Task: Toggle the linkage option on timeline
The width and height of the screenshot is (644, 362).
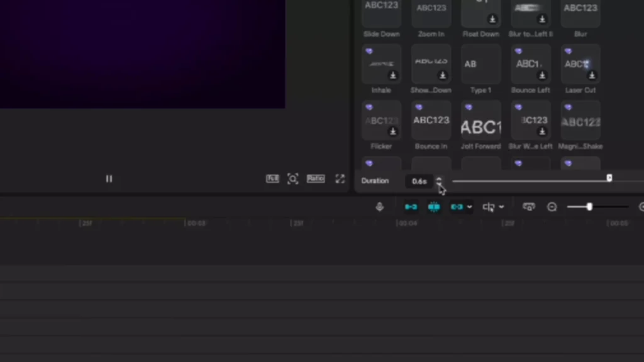Action: click(x=457, y=207)
